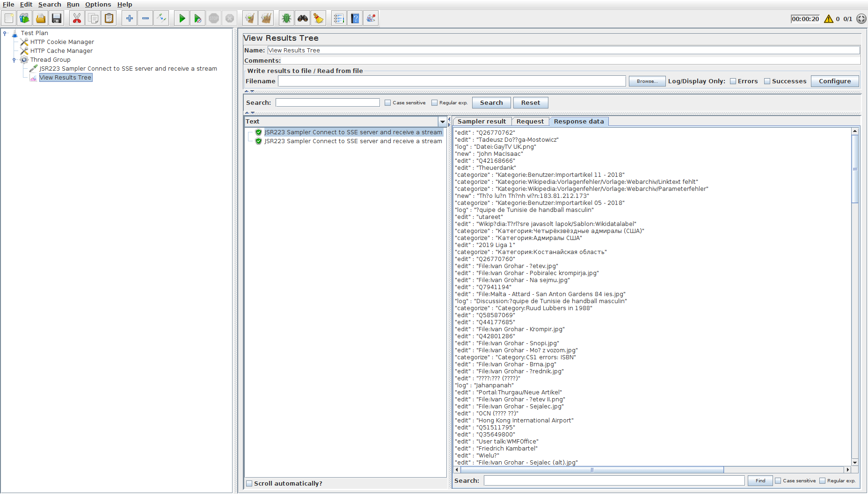Click the Search button beside Reset

click(491, 103)
